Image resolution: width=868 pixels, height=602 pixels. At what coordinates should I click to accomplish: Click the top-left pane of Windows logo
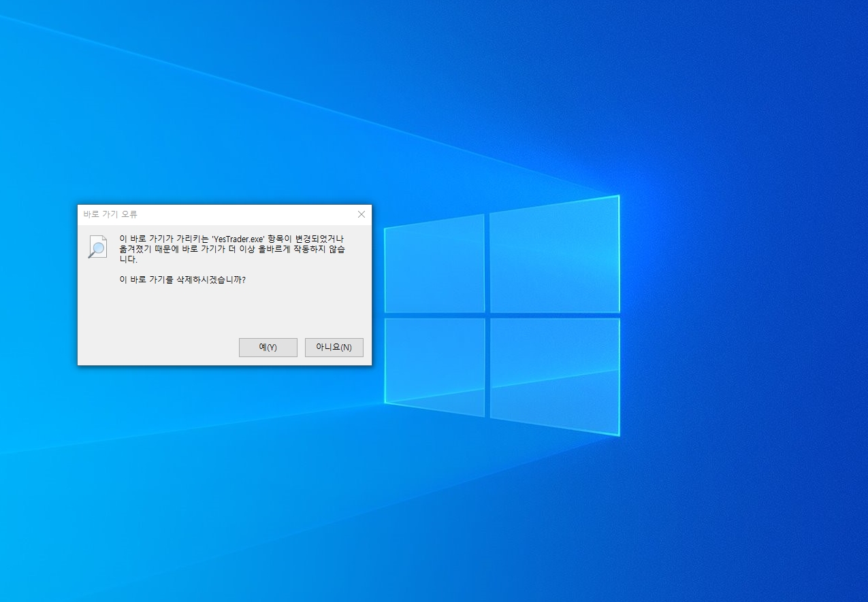click(434, 265)
